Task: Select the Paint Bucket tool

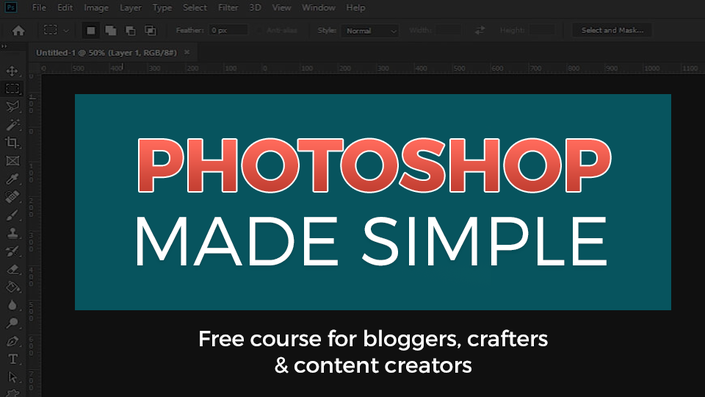Action: click(12, 287)
